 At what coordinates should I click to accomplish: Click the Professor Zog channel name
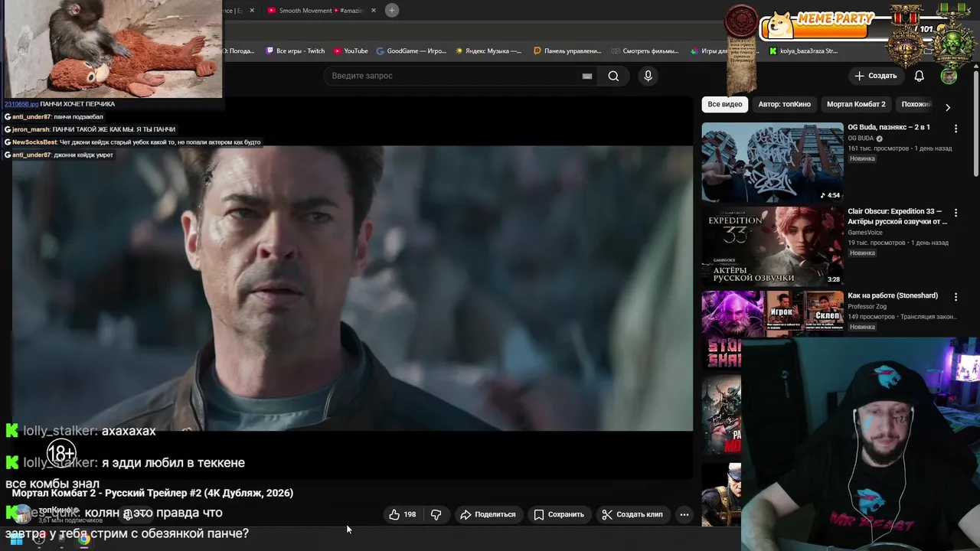click(x=867, y=306)
